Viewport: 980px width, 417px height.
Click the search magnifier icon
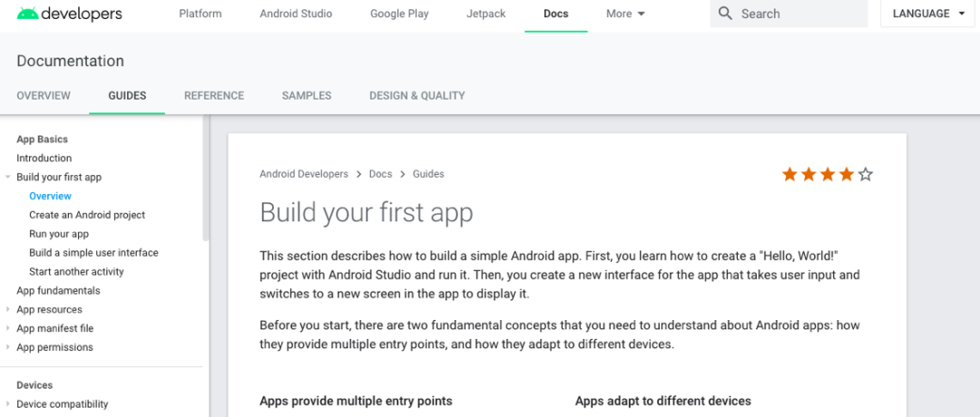(725, 13)
